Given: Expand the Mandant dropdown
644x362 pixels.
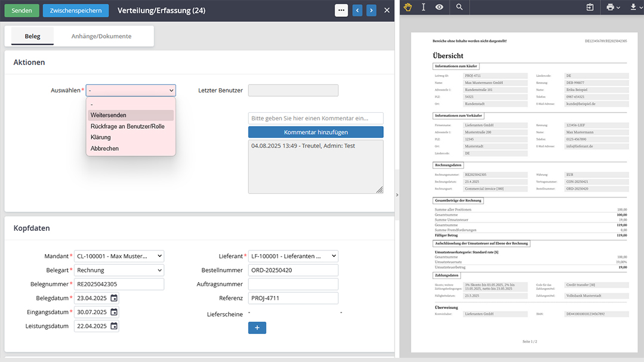Looking at the screenshot, I should [119, 256].
